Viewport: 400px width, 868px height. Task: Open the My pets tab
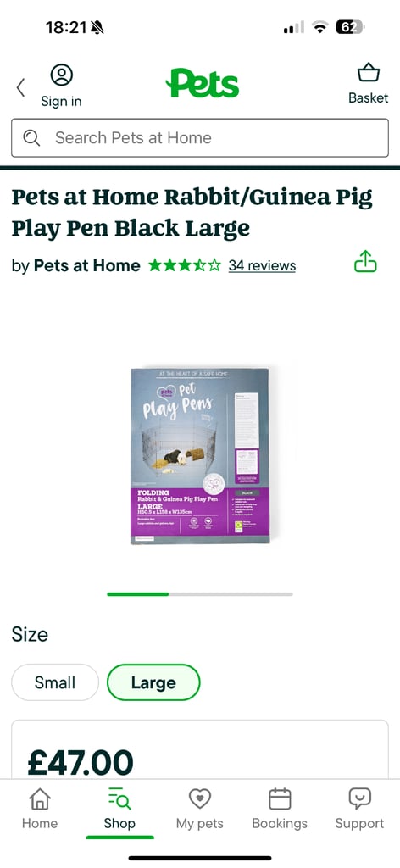[200, 810]
